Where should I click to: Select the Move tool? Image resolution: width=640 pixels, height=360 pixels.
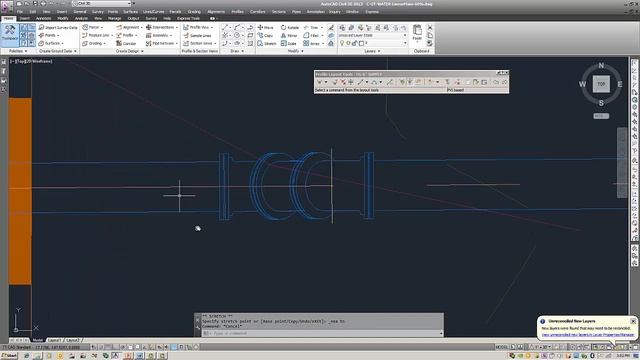[265, 27]
